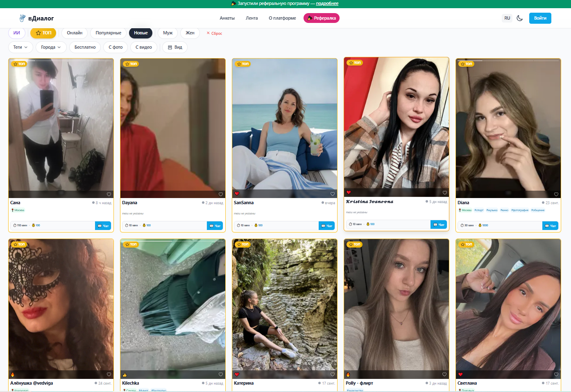
Task: Expand the Города dropdown
Action: click(51, 47)
